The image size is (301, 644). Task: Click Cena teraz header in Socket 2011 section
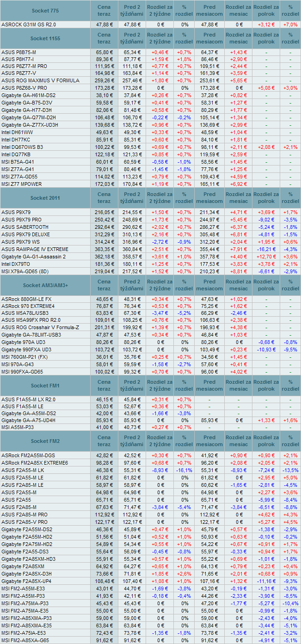coord(104,198)
